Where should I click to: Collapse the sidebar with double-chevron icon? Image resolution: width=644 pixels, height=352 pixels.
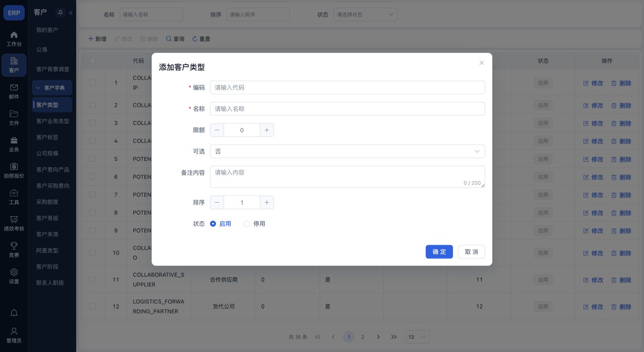point(71,13)
